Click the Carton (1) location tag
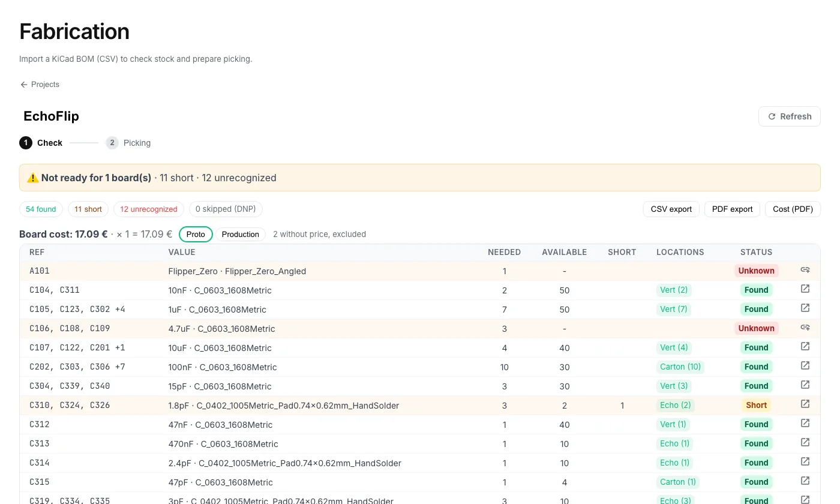840x504 pixels. [678, 482]
